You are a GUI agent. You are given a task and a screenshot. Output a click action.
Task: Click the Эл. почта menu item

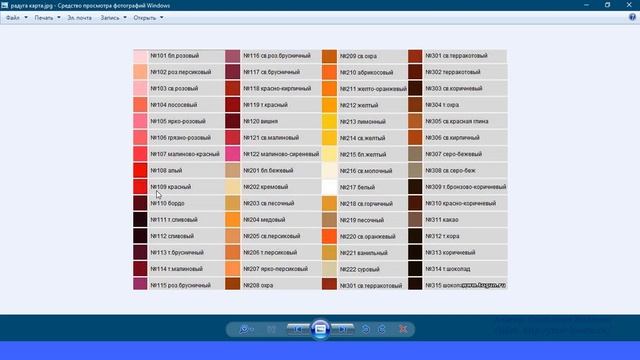(80, 18)
